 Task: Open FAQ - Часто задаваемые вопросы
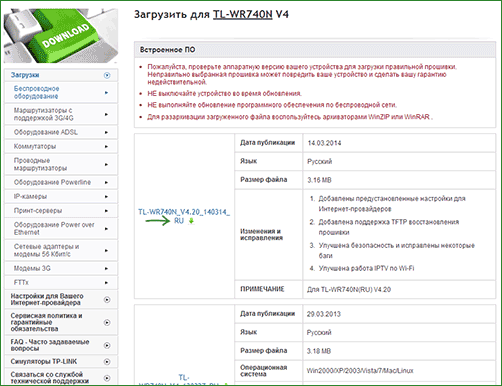pos(50,345)
